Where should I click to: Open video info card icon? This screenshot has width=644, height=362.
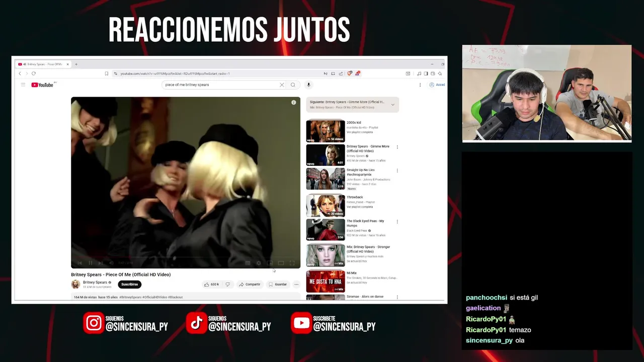pos(294,103)
